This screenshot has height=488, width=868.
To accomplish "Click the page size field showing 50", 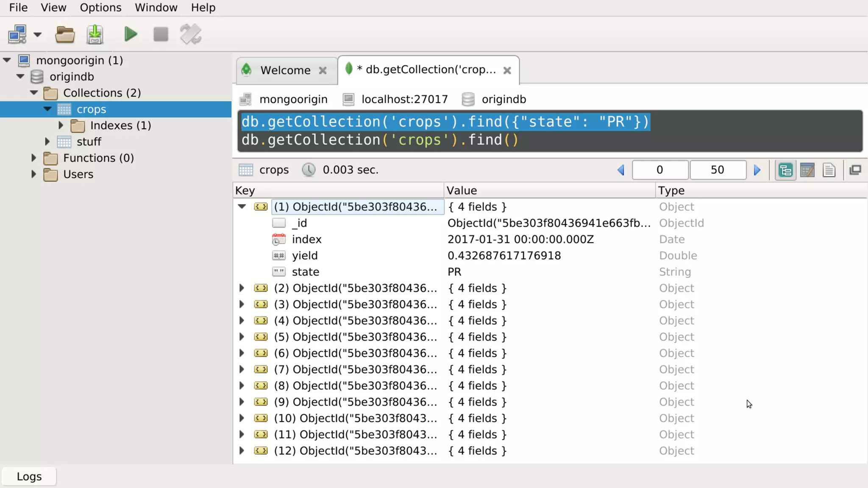I will (x=717, y=170).
